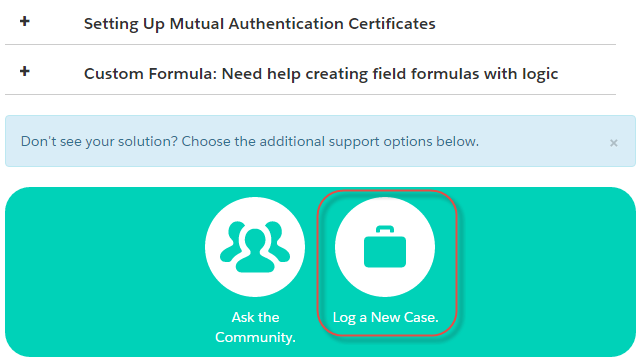The image size is (640, 362).
Task: Select the Ask the Community people icon
Action: point(255,247)
